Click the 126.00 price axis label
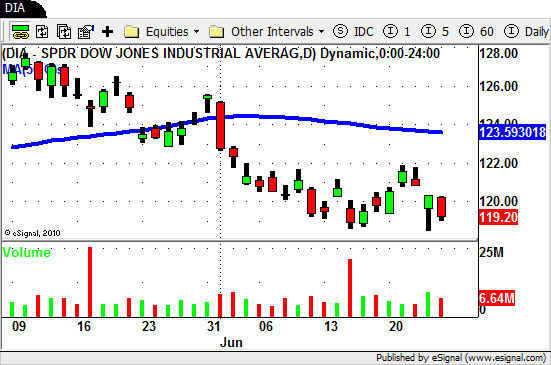The width and height of the screenshot is (551, 365). coord(498,86)
